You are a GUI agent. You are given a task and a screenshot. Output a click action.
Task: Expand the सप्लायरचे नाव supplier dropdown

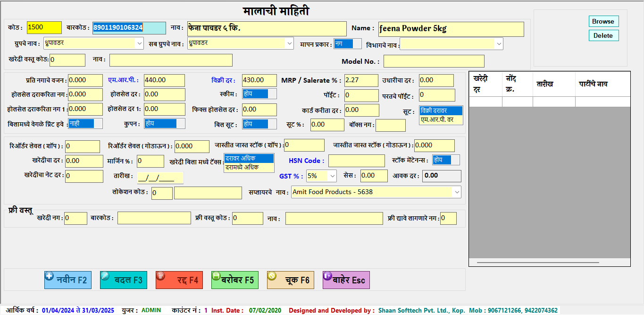pyautogui.click(x=456, y=192)
